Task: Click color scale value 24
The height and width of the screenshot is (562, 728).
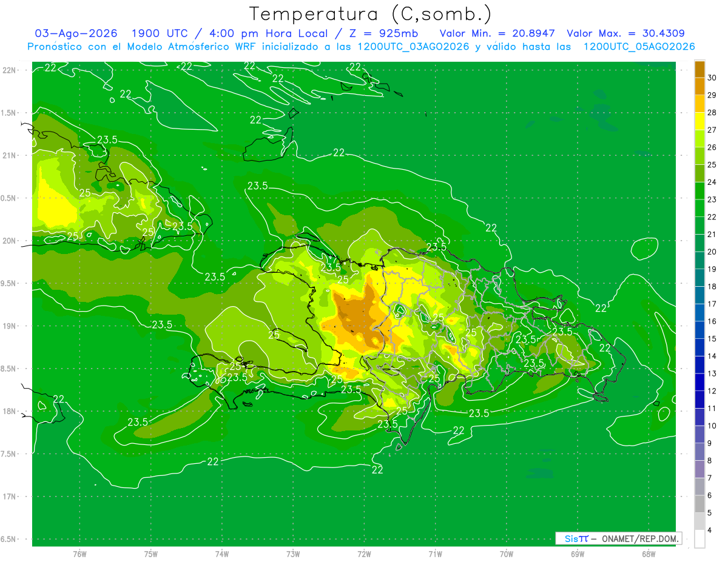Action: pyautogui.click(x=712, y=182)
